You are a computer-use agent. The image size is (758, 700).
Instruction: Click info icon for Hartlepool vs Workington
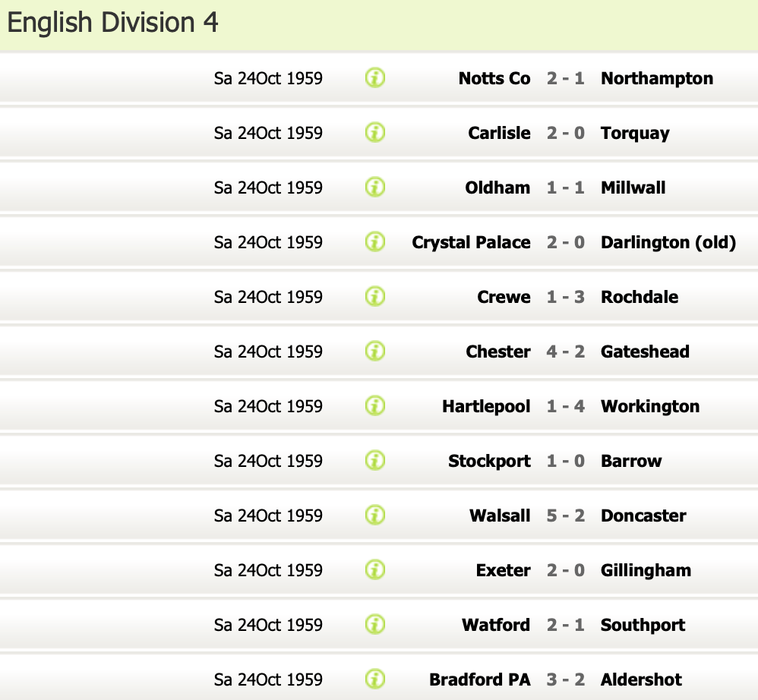pos(375,406)
